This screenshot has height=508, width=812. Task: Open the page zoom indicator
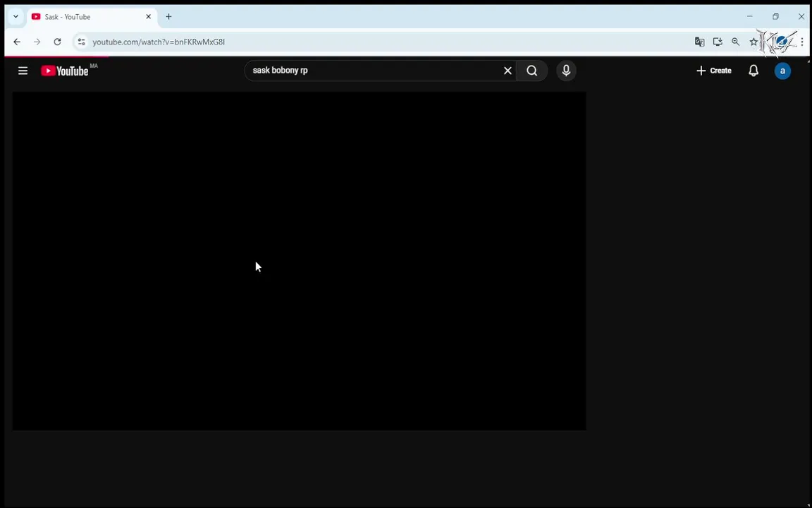click(735, 42)
